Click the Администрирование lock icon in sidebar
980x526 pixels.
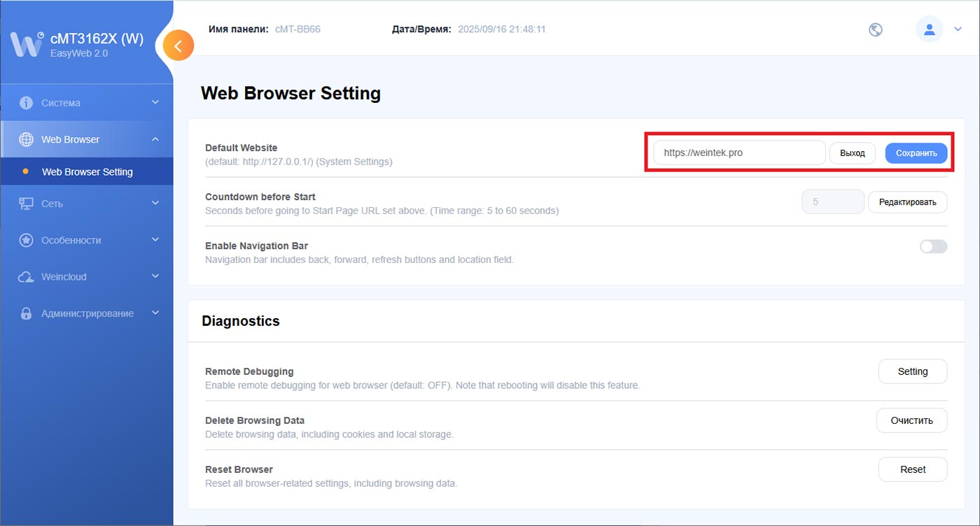coord(26,313)
